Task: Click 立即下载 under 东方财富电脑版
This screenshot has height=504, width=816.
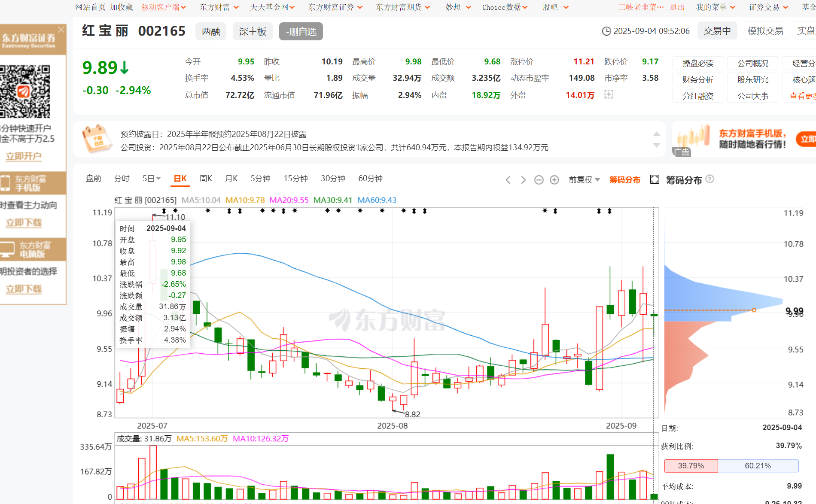Action: point(24,289)
